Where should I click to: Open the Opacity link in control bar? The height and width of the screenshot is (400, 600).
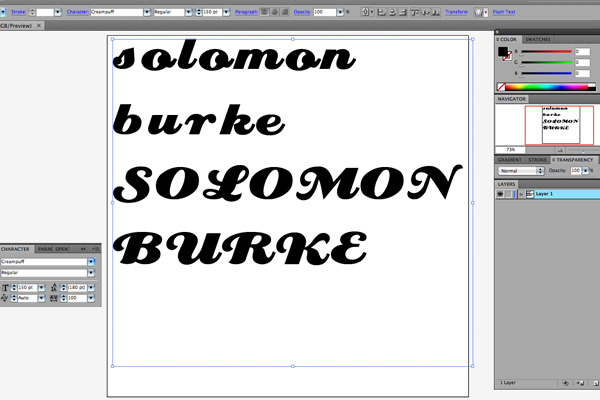click(302, 12)
